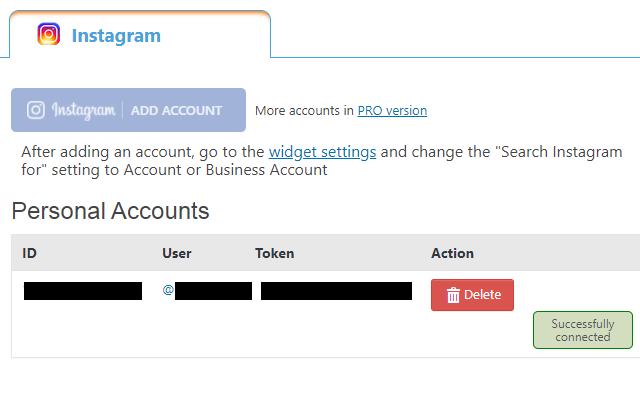The image size is (640, 400).
Task: Select the redacted account ID value
Action: tap(83, 291)
